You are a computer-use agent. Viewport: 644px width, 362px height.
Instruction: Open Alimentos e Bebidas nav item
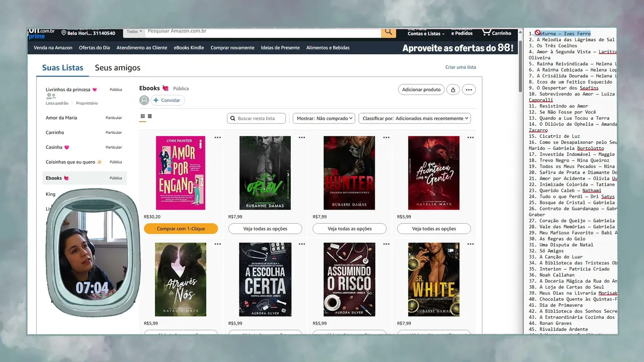pos(328,48)
